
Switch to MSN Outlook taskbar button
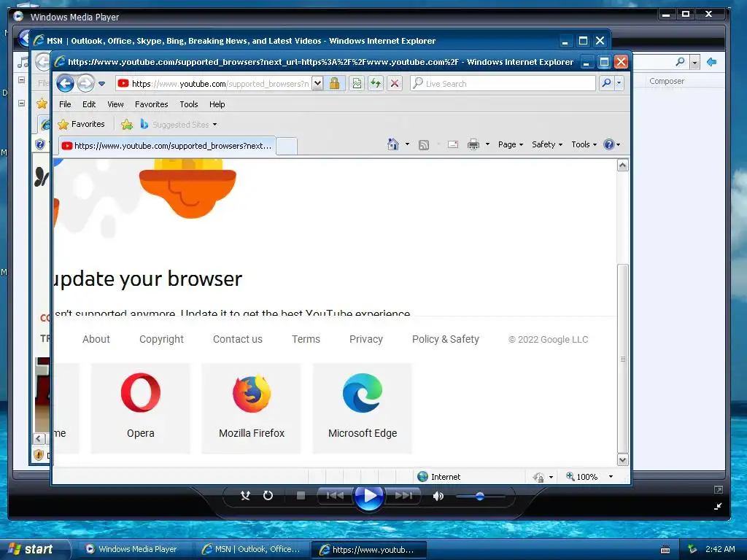(252, 549)
